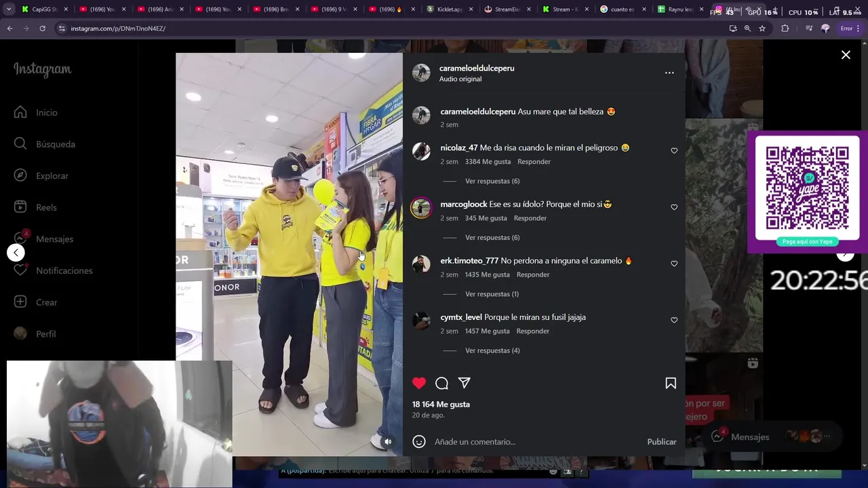Open nicolaz_47's profile picture
The image size is (868, 488).
click(421, 151)
